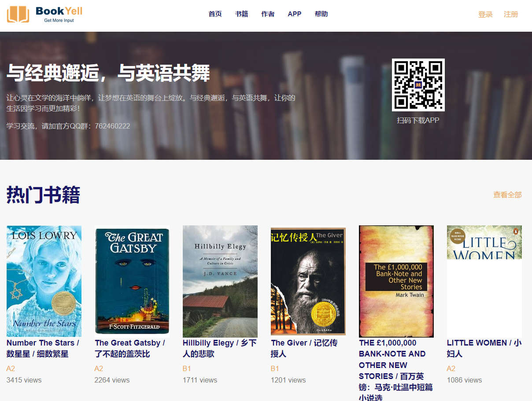Click the BookYell open-book logo icon
Image resolution: width=532 pixels, height=401 pixels.
pyautogui.click(x=18, y=14)
